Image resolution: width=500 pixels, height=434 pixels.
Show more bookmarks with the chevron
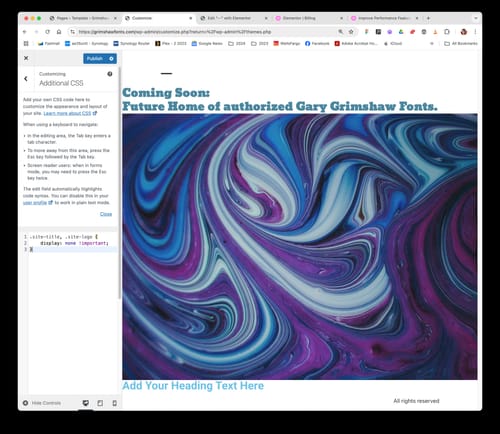pos(432,43)
